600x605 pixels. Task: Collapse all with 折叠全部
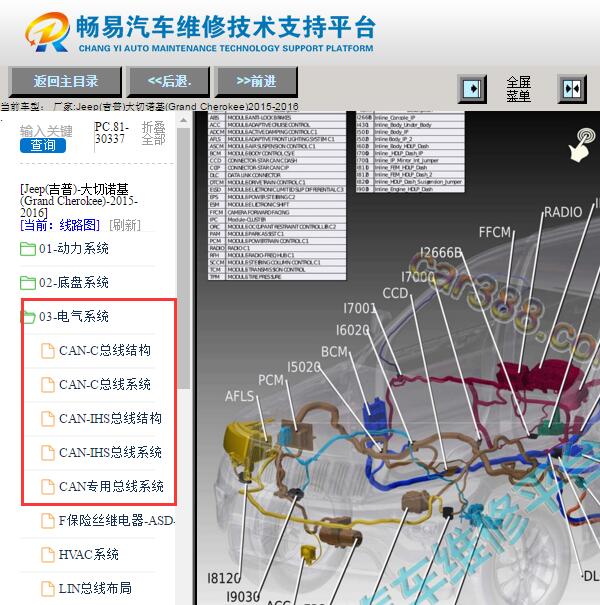tap(153, 133)
